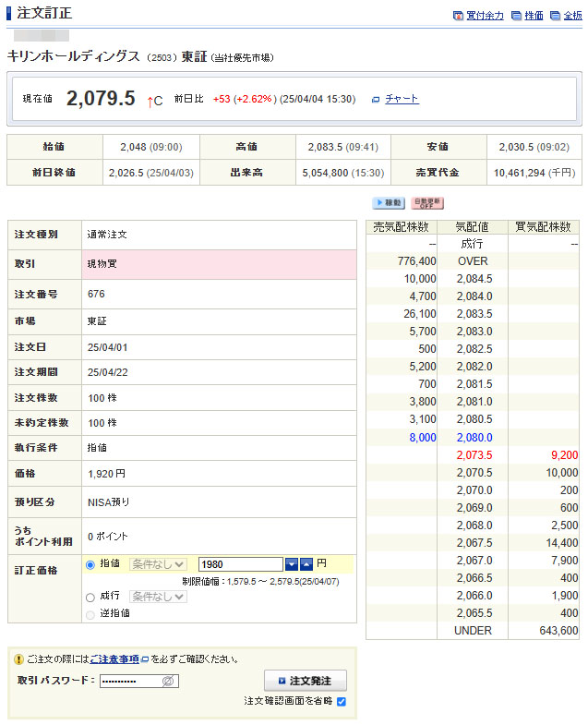Click the 稼動 auto-refresh button
This screenshot has width=588, height=725.
click(388, 203)
